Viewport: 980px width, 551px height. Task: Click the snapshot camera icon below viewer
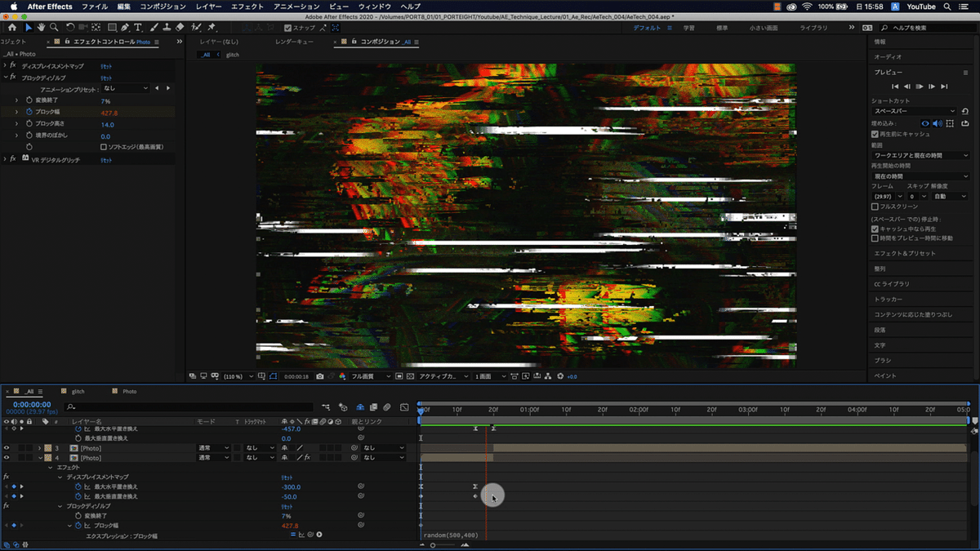pyautogui.click(x=320, y=376)
